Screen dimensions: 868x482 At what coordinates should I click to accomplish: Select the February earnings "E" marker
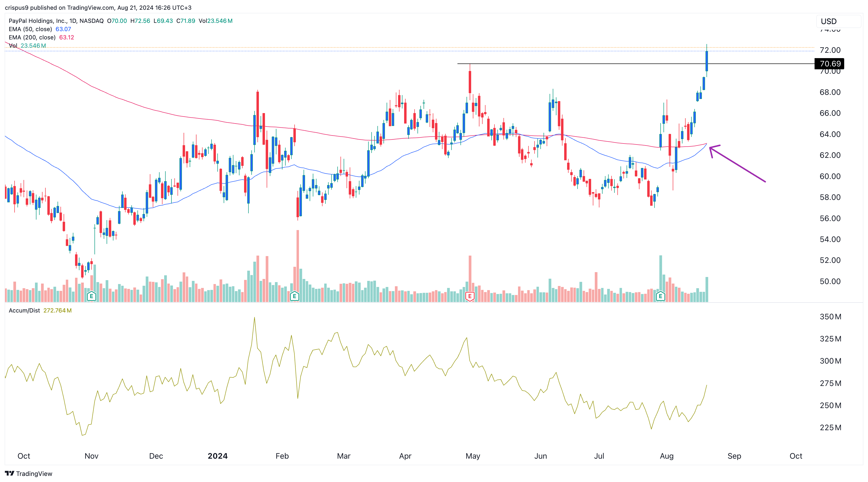click(x=295, y=296)
